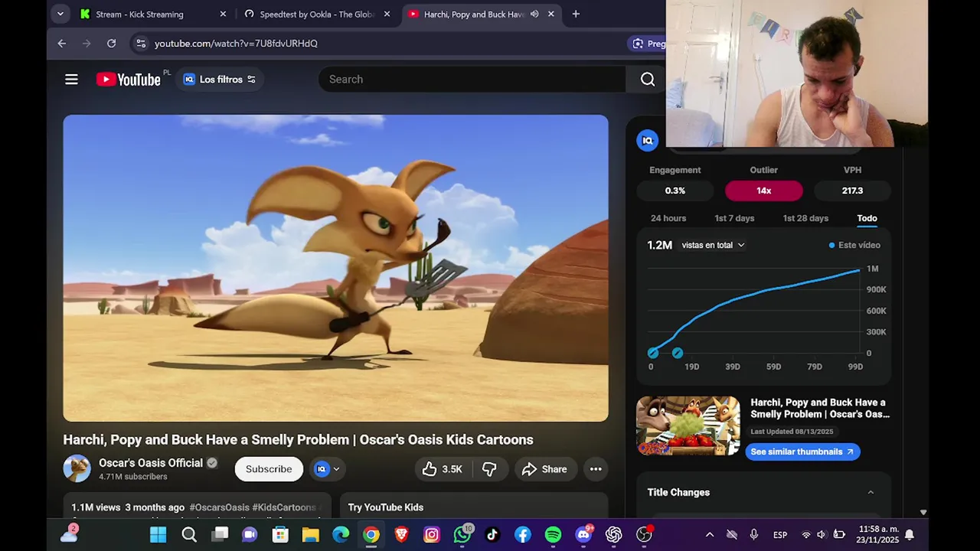Switch to Stream - Kick Streaming tab
Screen dimensions: 980x551
point(139,14)
